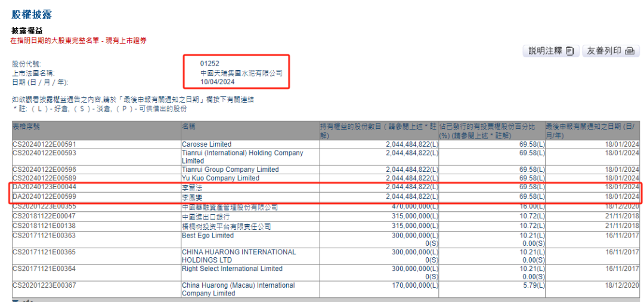This screenshot has height=302, width=644.
Task: Open form CS20240122E00589
Action: [44, 178]
